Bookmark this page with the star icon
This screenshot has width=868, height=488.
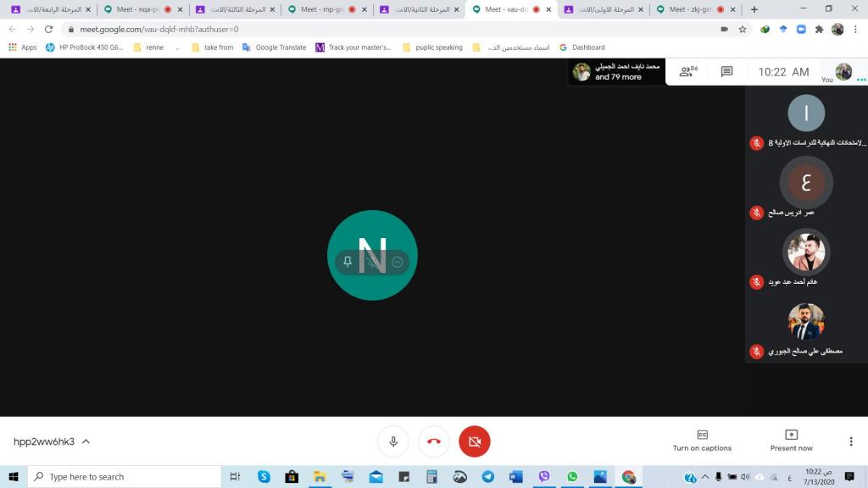(743, 29)
